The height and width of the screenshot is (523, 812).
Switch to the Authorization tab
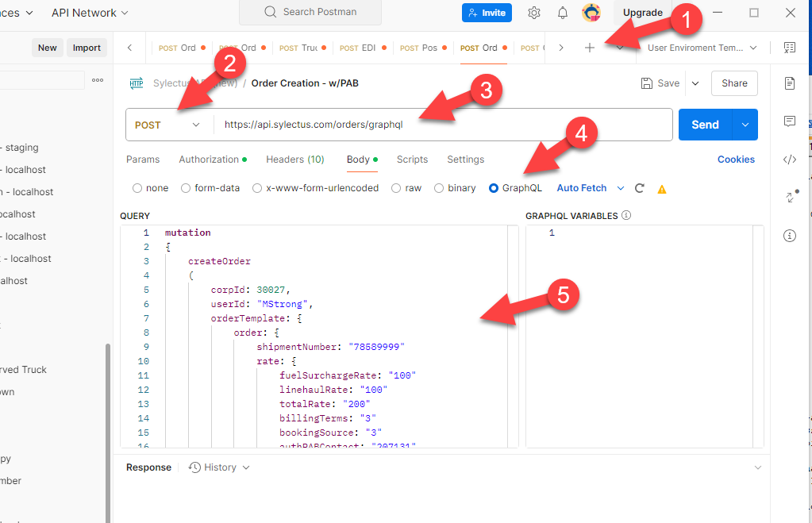tap(213, 160)
